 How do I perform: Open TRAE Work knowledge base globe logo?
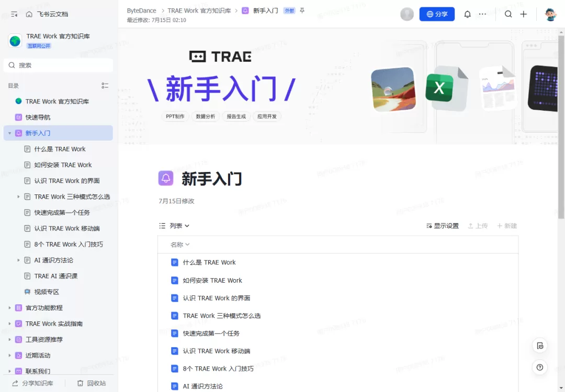[15, 41]
